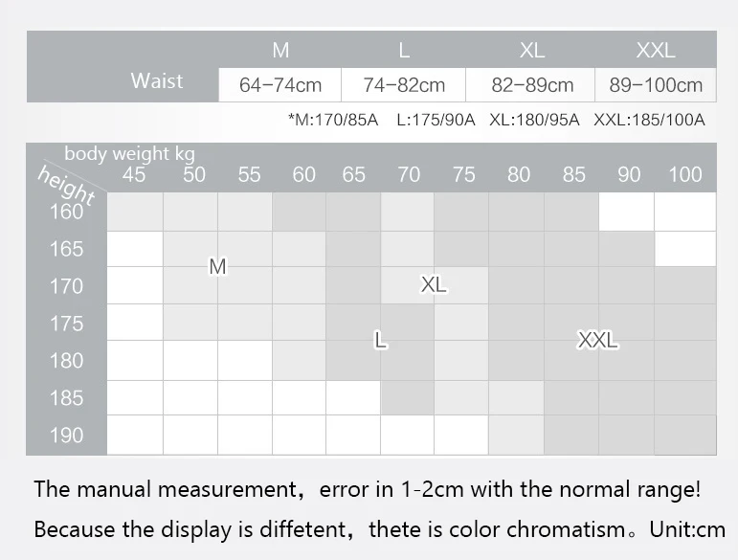Select the 64-74cm waist cell

coord(280,85)
